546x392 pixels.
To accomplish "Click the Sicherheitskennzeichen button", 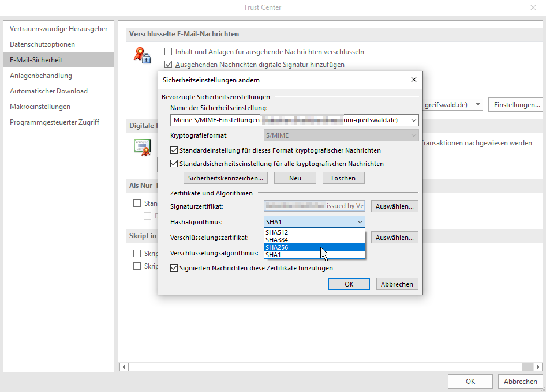I will [226, 178].
